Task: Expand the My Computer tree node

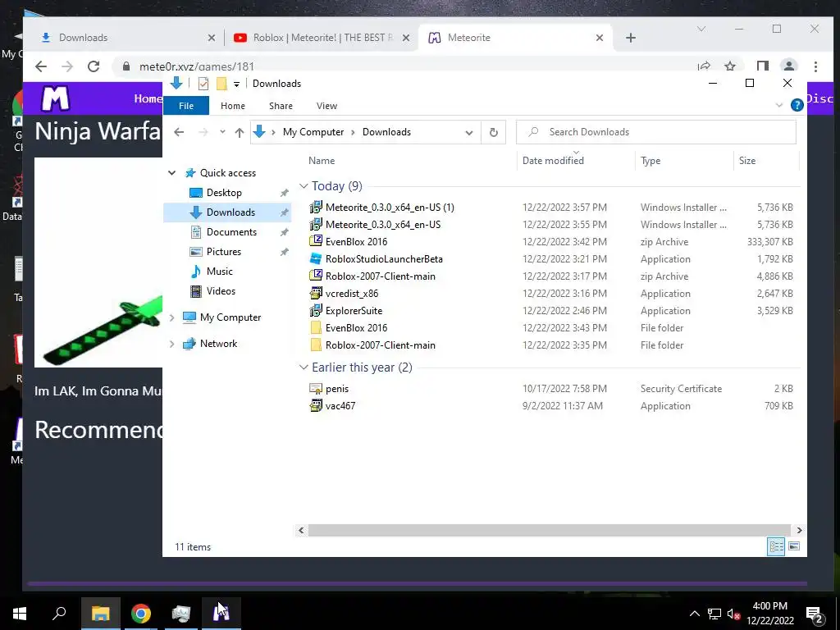Action: [x=172, y=317]
